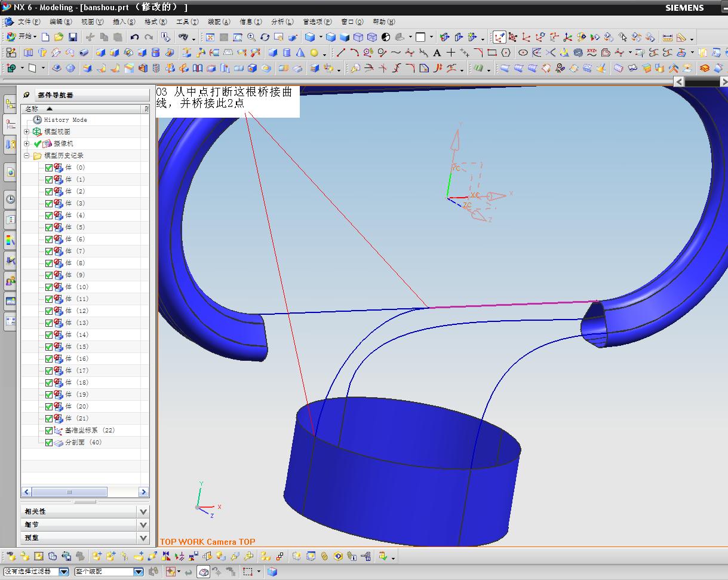Uncheck the 体 (5) feature checkbox

[49, 227]
